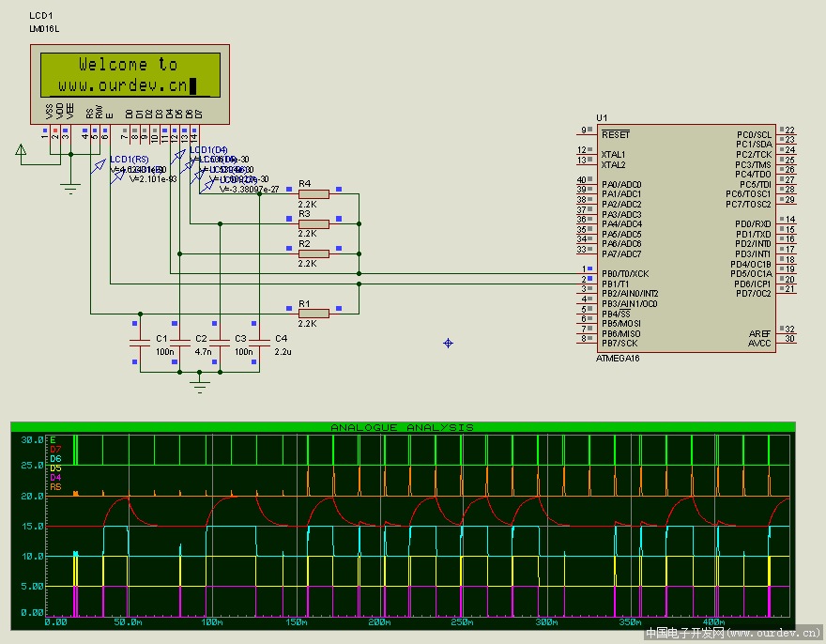The width and height of the screenshot is (826, 644).
Task: Select the D7 trace label in graph
Action: 55,449
